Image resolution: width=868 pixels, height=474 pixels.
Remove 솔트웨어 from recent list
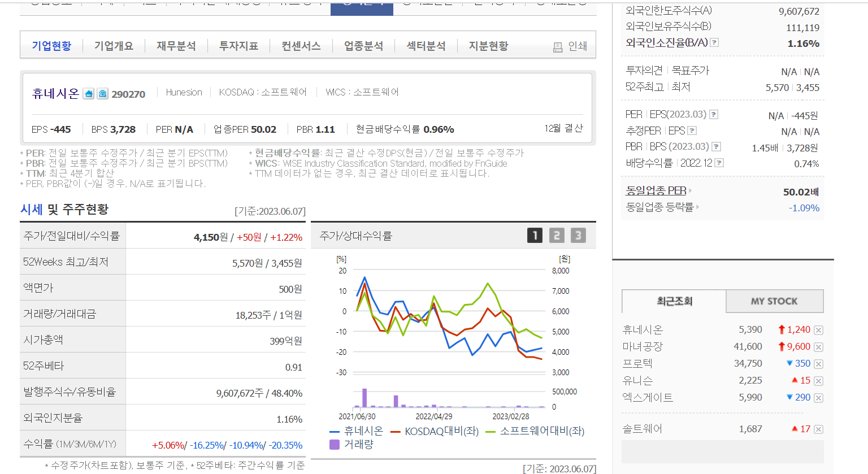[818, 429]
